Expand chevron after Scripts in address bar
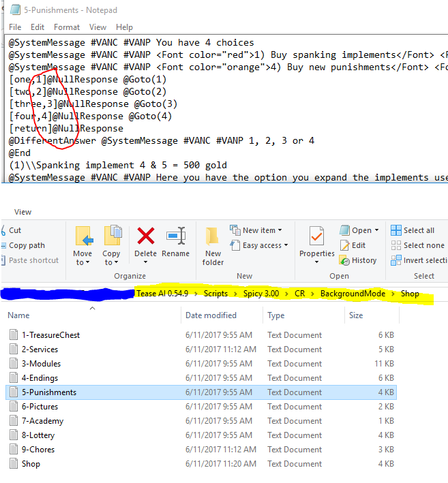448x483 pixels. point(235,294)
